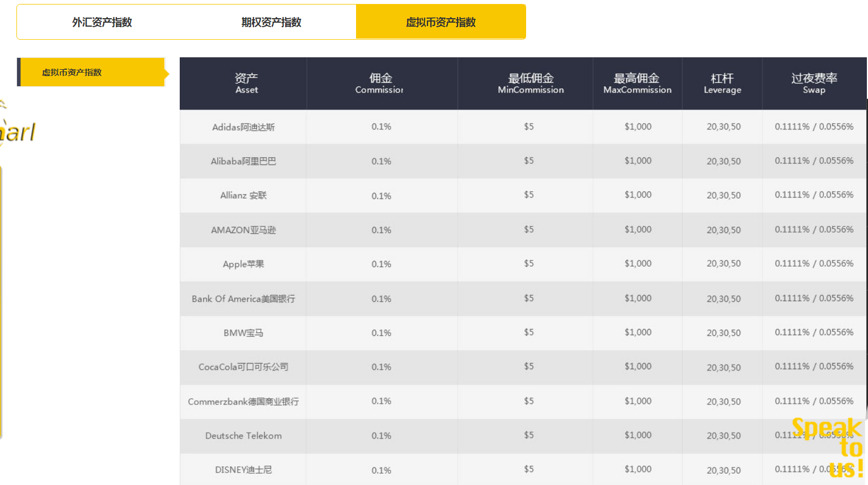This screenshot has width=868, height=485.
Task: Select the Bank Of America美国银行 cell
Action: click(x=243, y=298)
